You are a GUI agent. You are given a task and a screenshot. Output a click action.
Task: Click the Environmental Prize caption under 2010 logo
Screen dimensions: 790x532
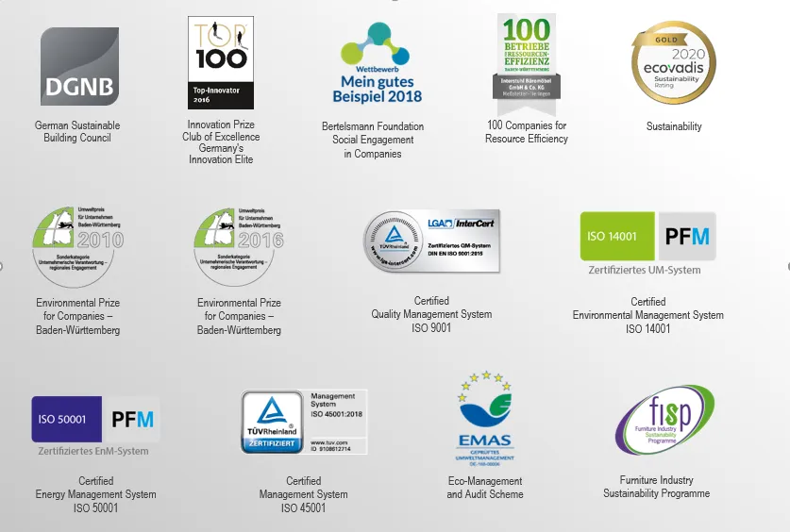(x=77, y=316)
